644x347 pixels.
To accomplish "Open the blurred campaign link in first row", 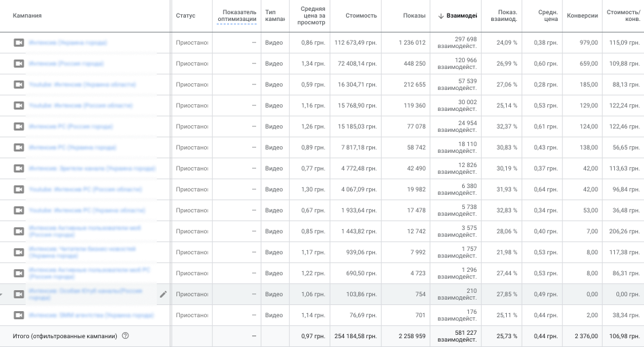I will tap(68, 43).
